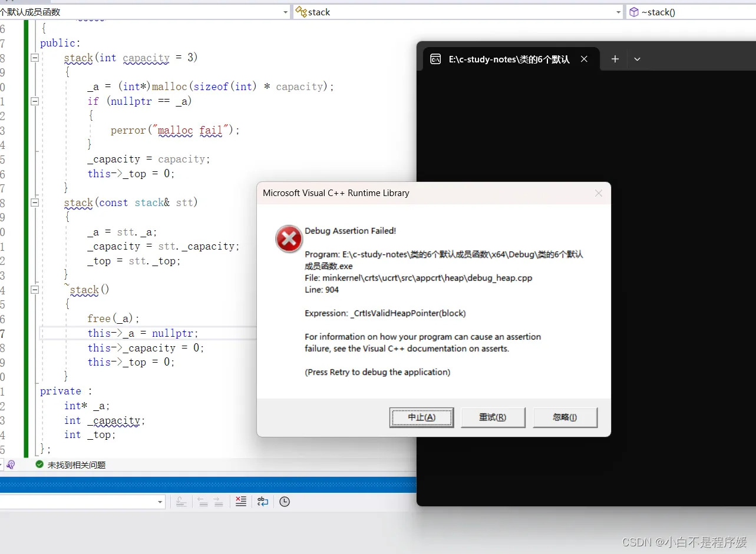Close the E:\c-study-notes terminal tab
The width and height of the screenshot is (756, 554).
point(584,59)
